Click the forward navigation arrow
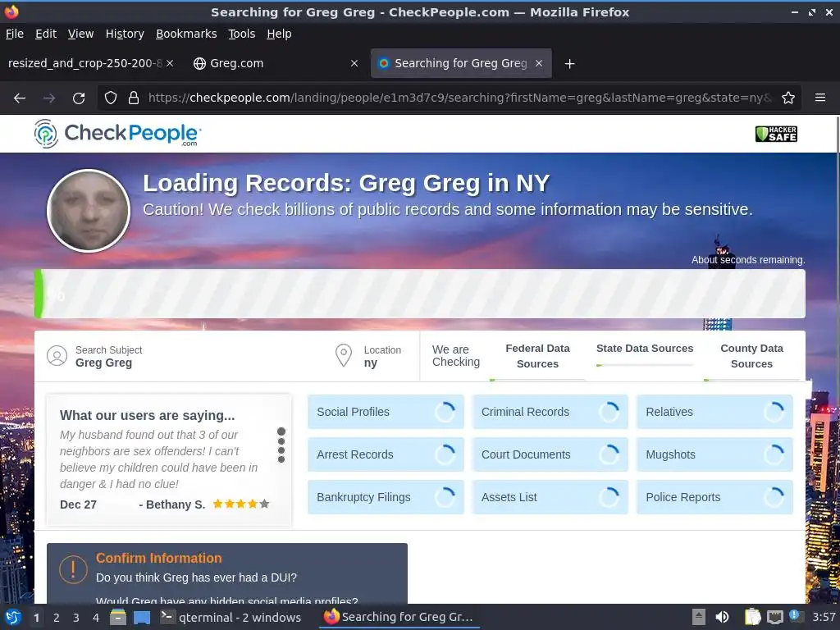The width and height of the screenshot is (840, 630). coord(49,98)
